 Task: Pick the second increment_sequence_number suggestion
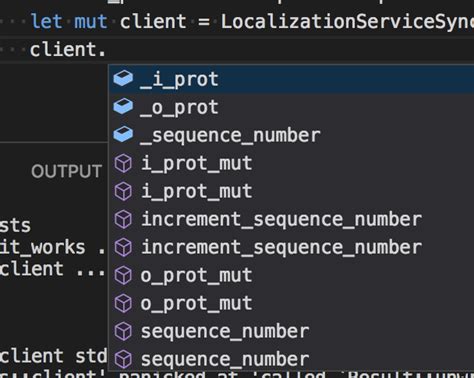(x=292, y=247)
